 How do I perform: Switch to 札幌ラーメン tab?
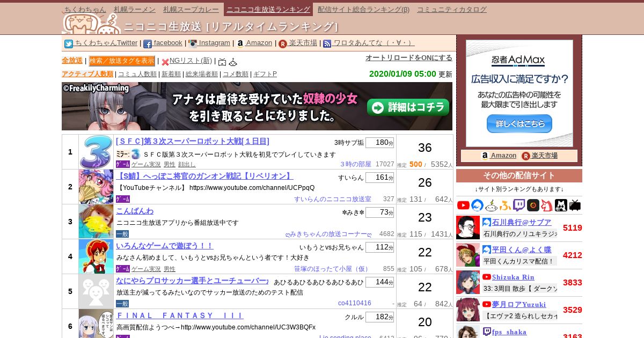tap(135, 10)
